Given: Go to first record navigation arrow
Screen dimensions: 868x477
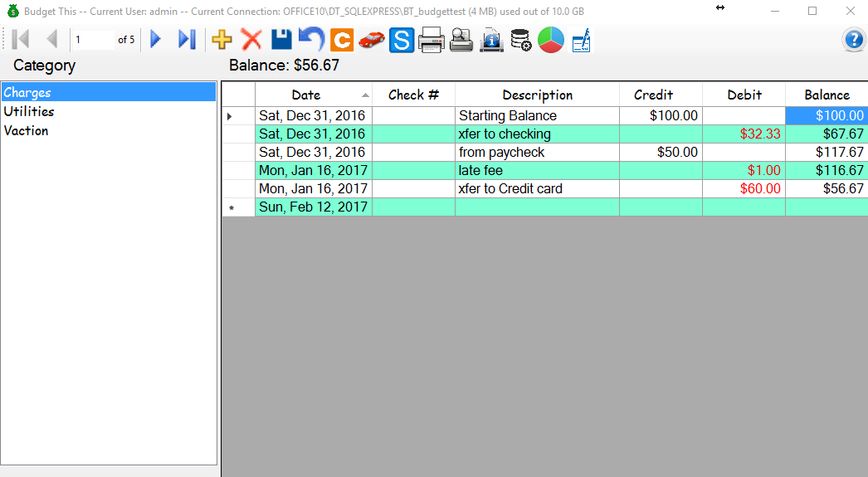Looking at the screenshot, I should (x=21, y=39).
